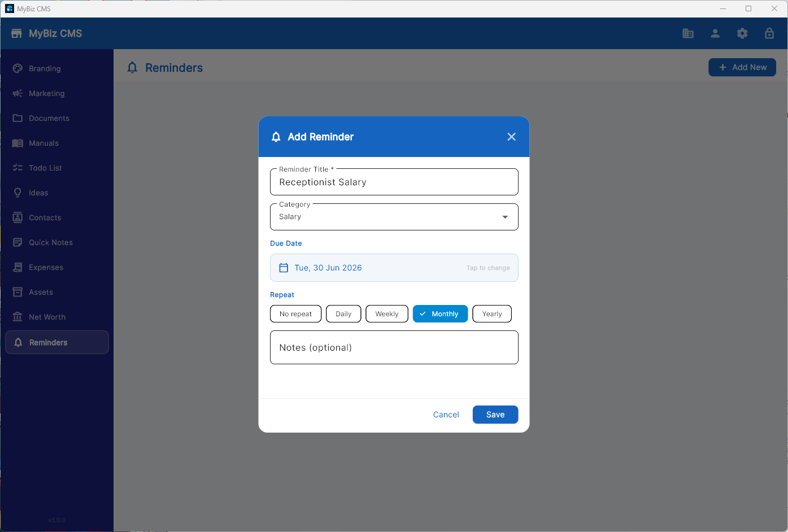The image size is (788, 532).
Task: Toggle the Monthly repeat chip
Action: (440, 314)
